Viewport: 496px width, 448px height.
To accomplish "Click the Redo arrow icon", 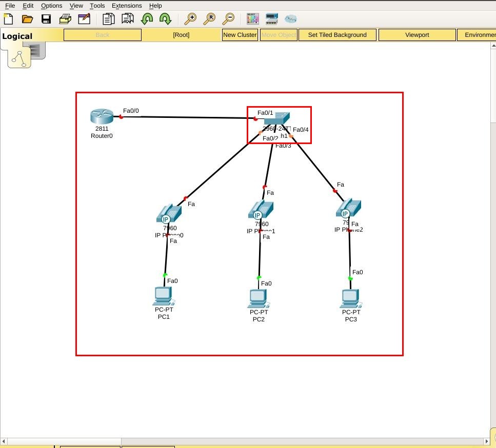I will 165,18.
